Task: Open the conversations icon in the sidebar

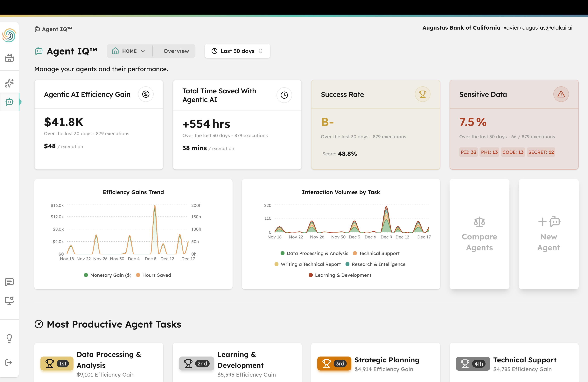Action: (x=9, y=282)
